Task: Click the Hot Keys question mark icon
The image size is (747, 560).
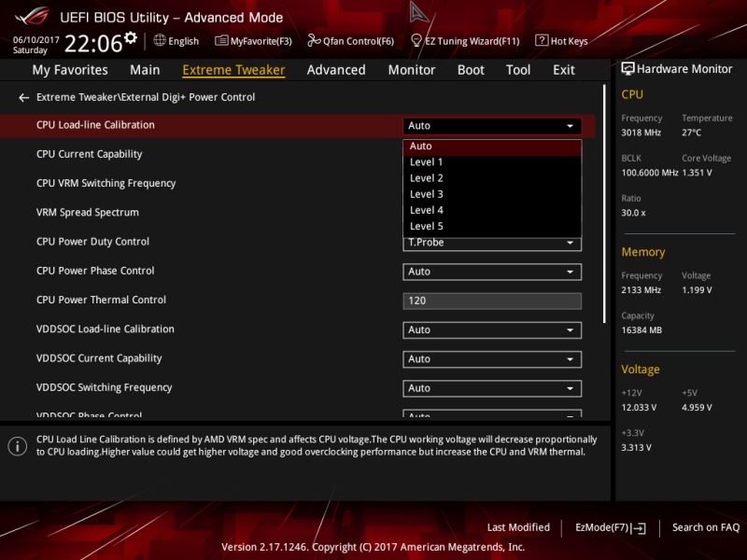Action: coord(542,40)
